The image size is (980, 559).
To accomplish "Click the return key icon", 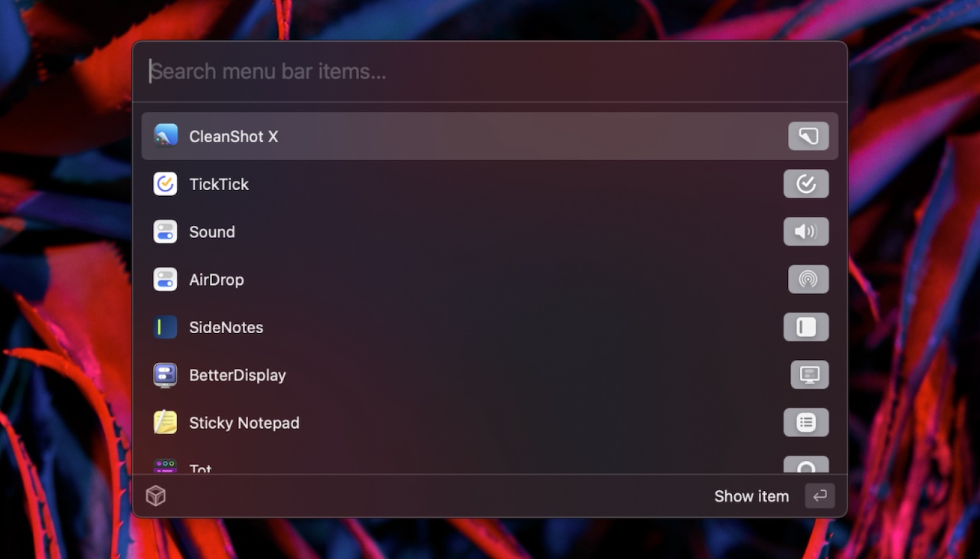I will pos(820,496).
